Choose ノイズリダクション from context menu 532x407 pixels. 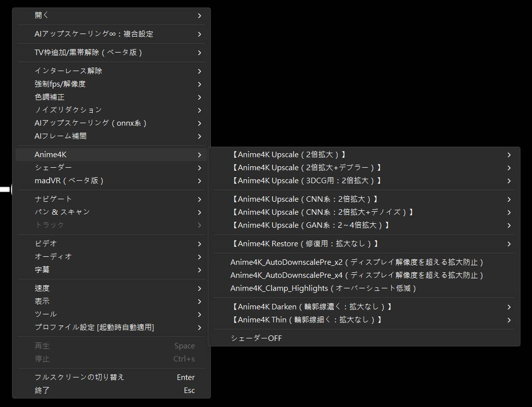point(68,110)
